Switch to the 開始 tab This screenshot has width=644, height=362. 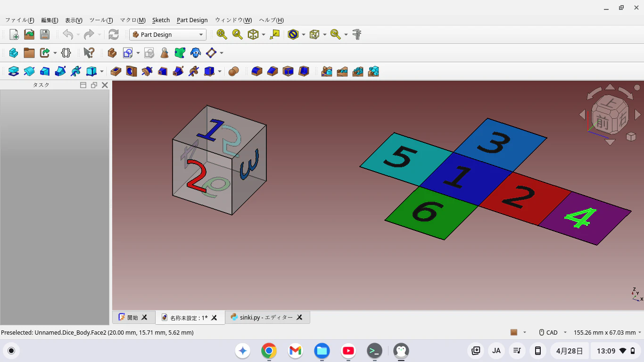133,317
